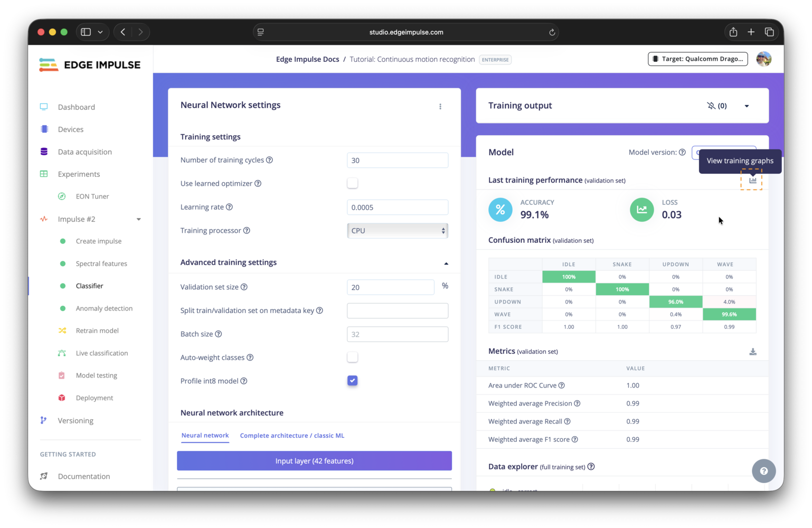This screenshot has height=528, width=812.
Task: Open View training graphs chart icon
Action: pos(752,180)
